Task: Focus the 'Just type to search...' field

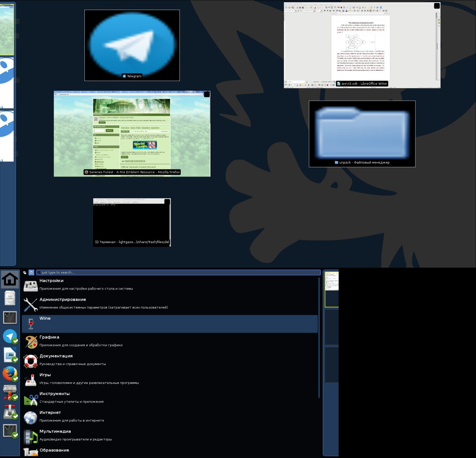Action: 178,272
